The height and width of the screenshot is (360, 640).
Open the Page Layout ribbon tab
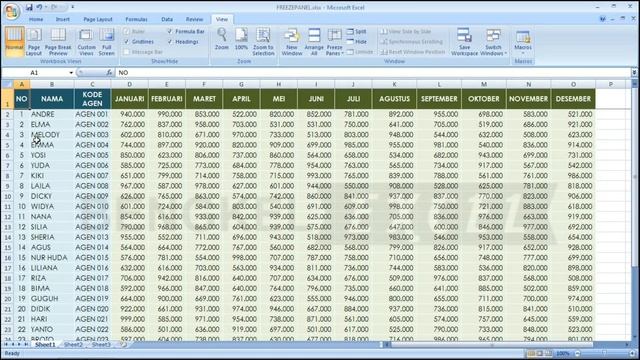pos(98,19)
